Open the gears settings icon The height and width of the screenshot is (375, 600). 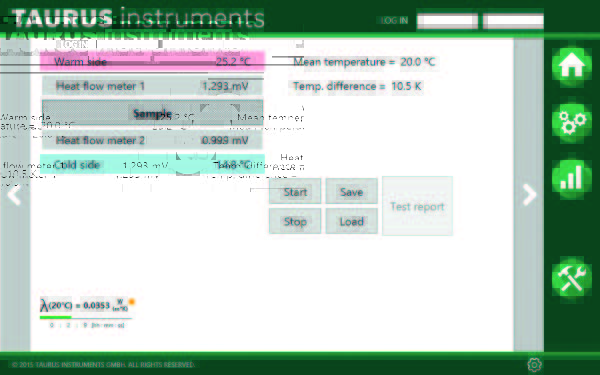click(x=572, y=123)
